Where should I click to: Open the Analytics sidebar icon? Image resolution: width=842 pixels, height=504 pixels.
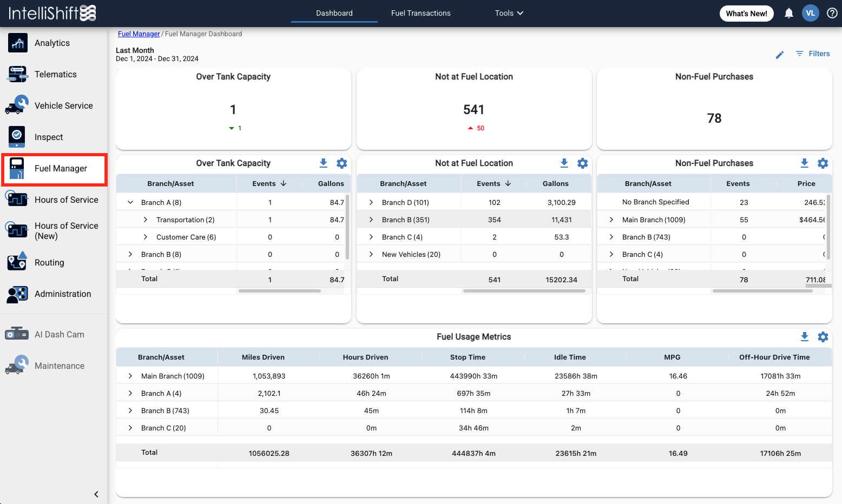18,43
